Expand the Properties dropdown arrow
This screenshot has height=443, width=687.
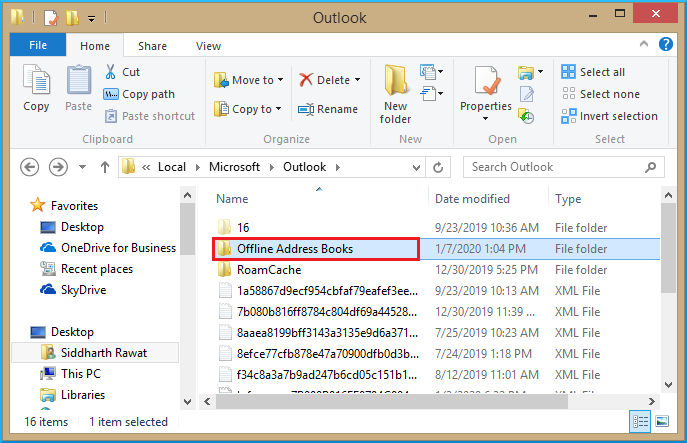pyautogui.click(x=485, y=119)
